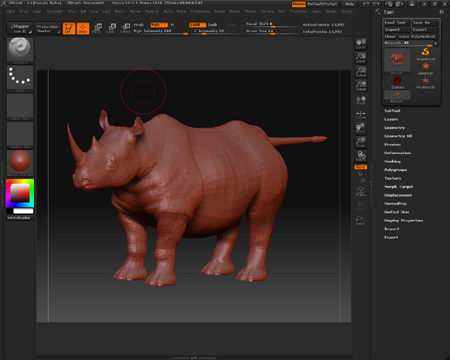Expand the Geometry subpalette
The image size is (450, 360).
395,128
